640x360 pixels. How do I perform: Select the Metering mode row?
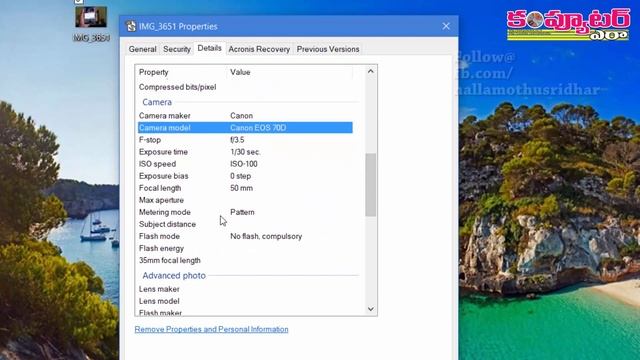(x=245, y=212)
